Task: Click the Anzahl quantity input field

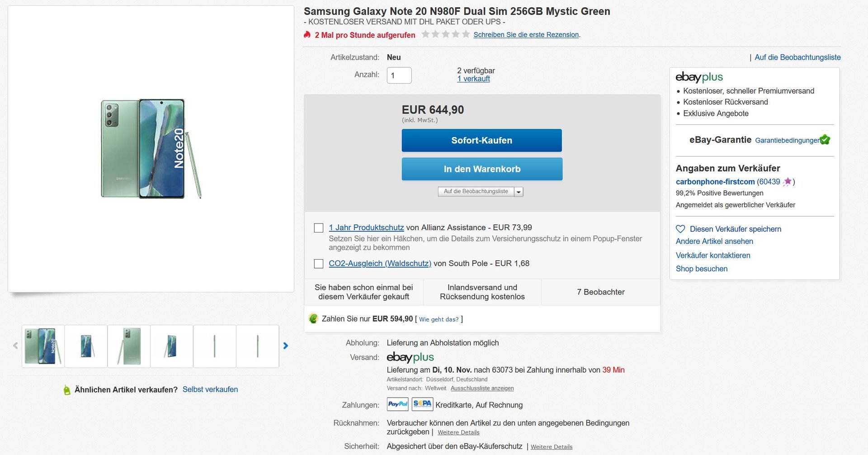Action: coord(399,76)
